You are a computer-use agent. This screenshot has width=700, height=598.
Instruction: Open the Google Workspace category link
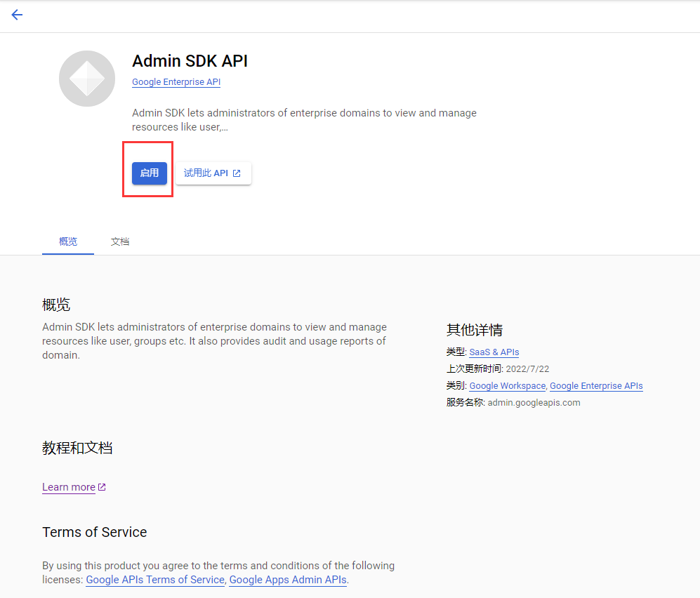(507, 385)
